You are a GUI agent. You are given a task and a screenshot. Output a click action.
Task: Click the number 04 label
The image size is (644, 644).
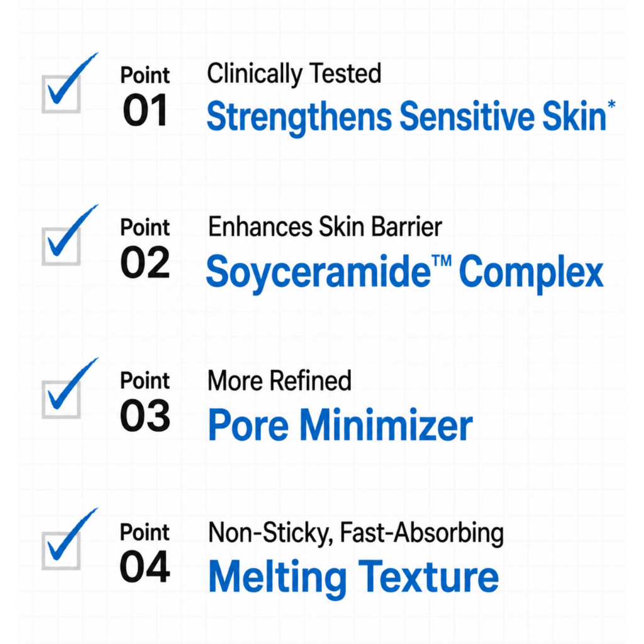(145, 567)
